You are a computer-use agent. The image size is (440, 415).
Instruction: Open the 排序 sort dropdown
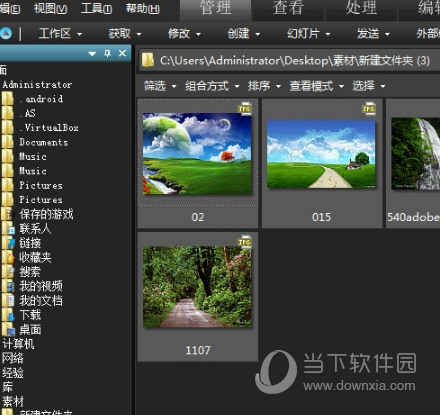[264, 86]
